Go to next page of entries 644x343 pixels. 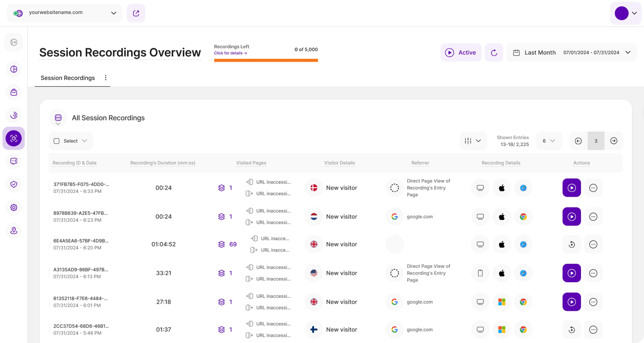pyautogui.click(x=614, y=141)
